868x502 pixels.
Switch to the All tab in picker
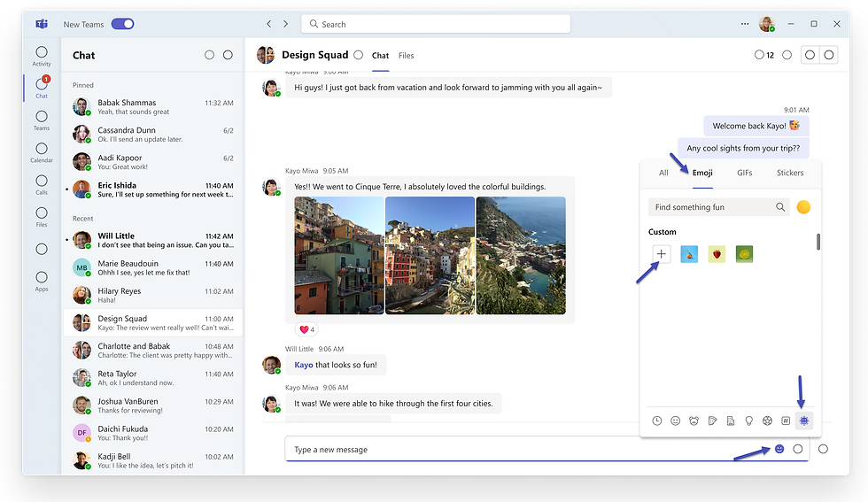click(x=663, y=173)
